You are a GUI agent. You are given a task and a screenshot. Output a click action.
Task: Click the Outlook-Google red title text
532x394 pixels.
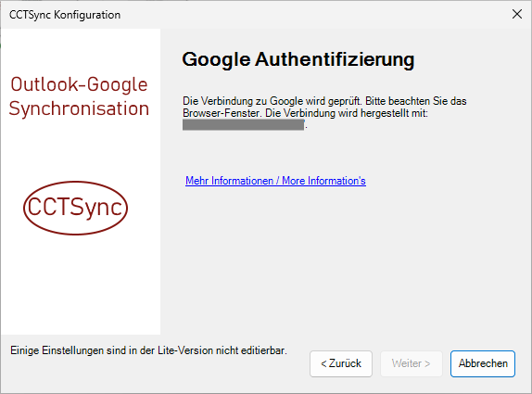79,84
